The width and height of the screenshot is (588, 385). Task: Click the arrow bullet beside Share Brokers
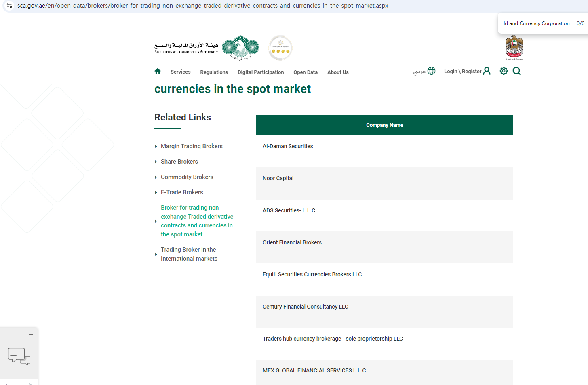coord(156,162)
